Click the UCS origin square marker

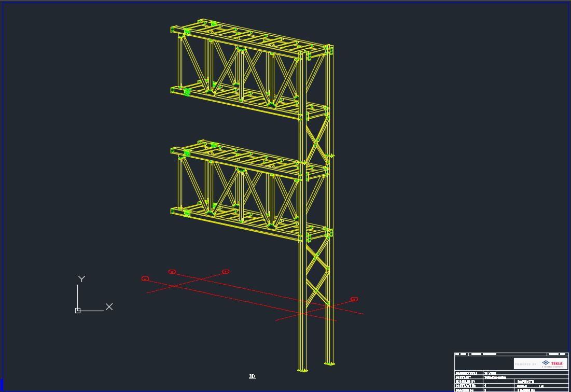tap(78, 311)
